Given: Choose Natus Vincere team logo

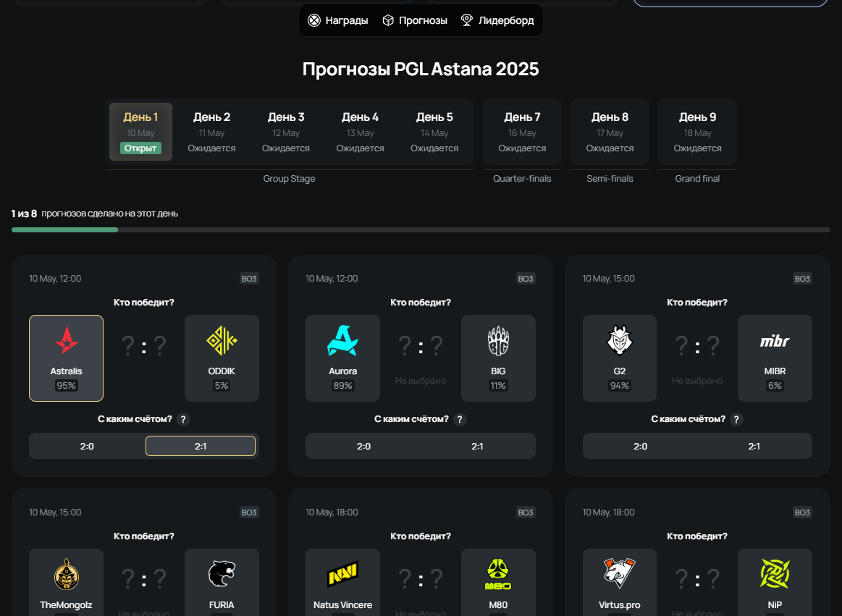Looking at the screenshot, I should 342,574.
